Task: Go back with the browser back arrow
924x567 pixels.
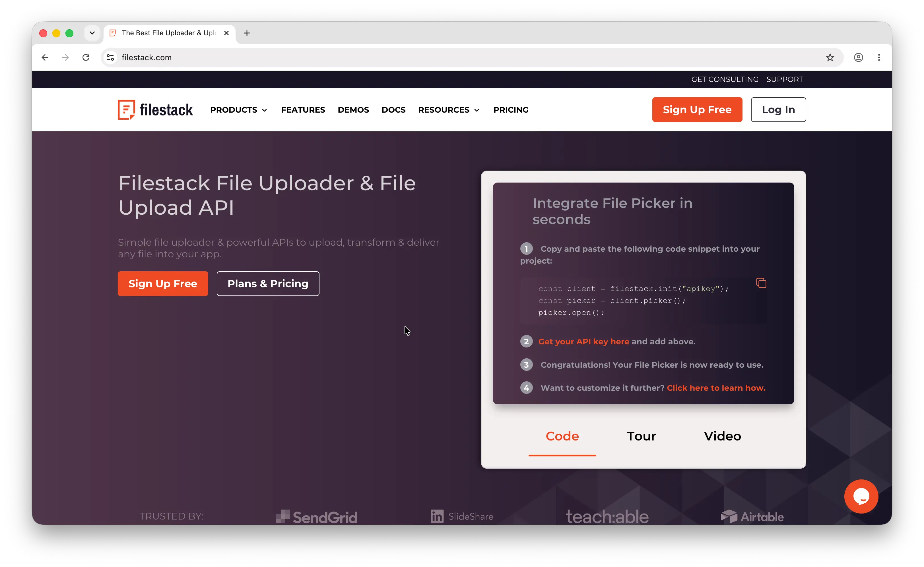Action: [x=45, y=57]
